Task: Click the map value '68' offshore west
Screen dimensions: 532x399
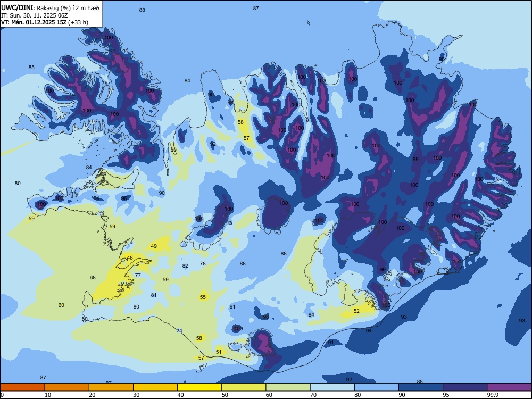Action: (92, 278)
